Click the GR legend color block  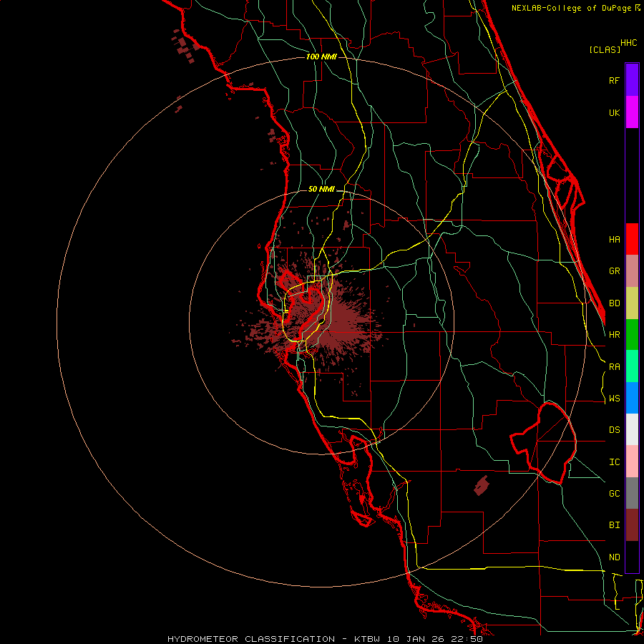click(632, 271)
